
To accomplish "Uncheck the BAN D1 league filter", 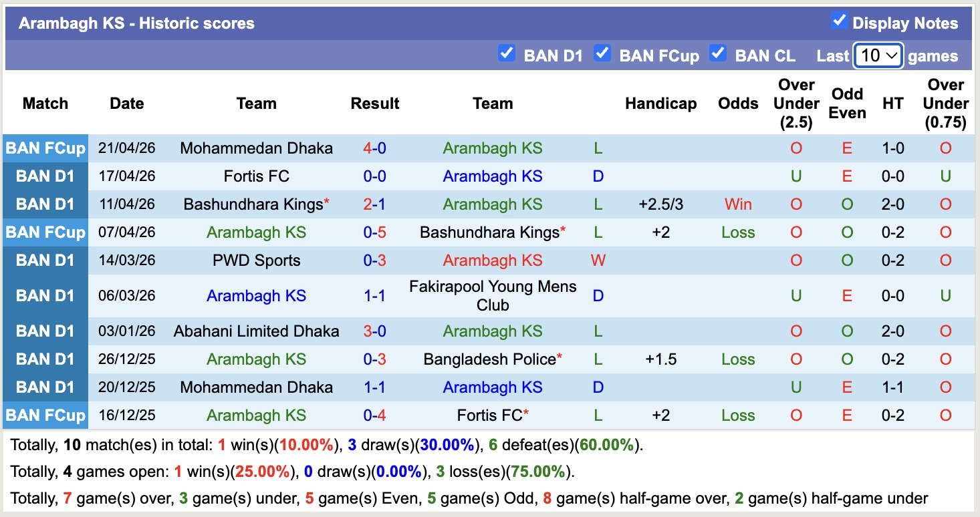I will [507, 53].
